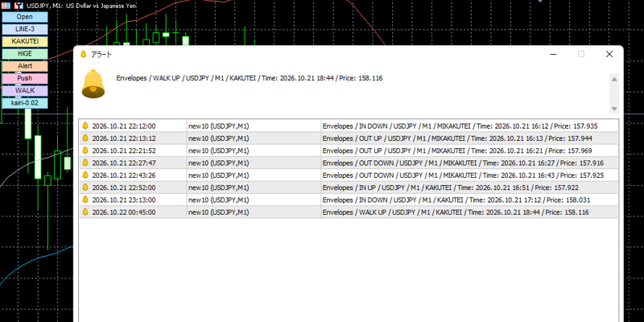Image resolution: width=644 pixels, height=322 pixels.
Task: Click the grid icon at chart top-left corner
Action: pos(6,6)
